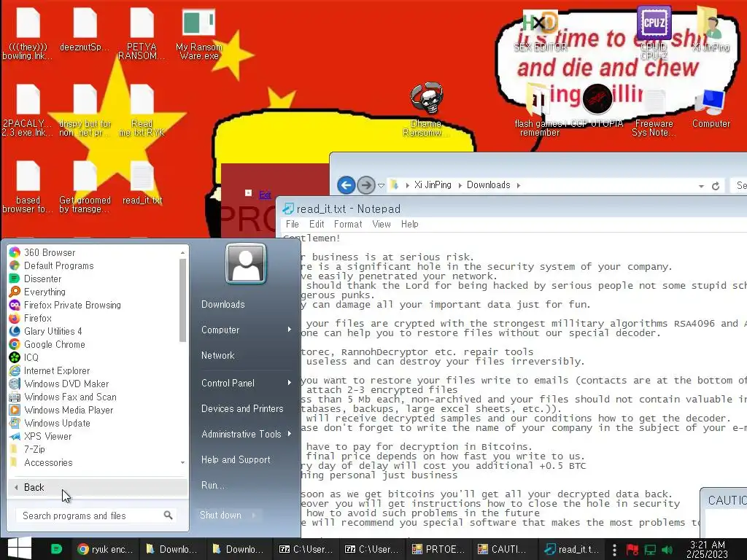Image resolution: width=747 pixels, height=560 pixels.
Task: Open the shut down options arrow
Action: (254, 516)
